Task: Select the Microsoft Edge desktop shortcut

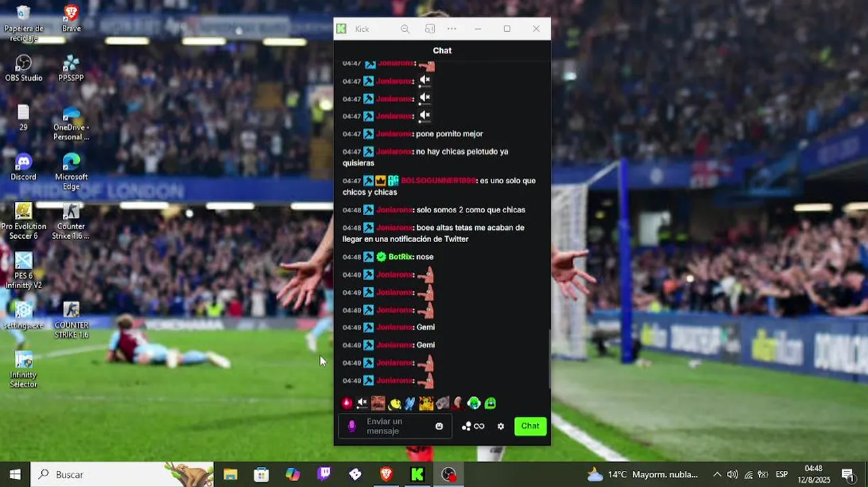Action: (71, 172)
